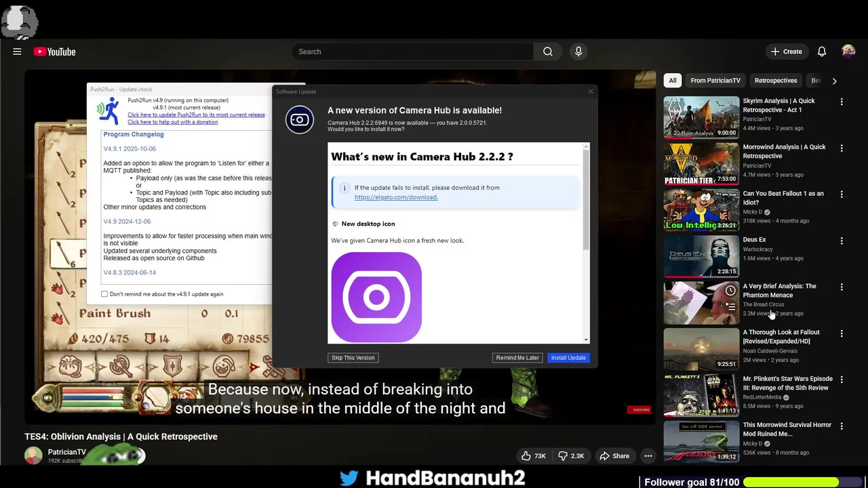The image size is (868, 488).
Task: Click Watch Later clock on Phantom Menace thumbnail
Action: [x=730, y=291]
